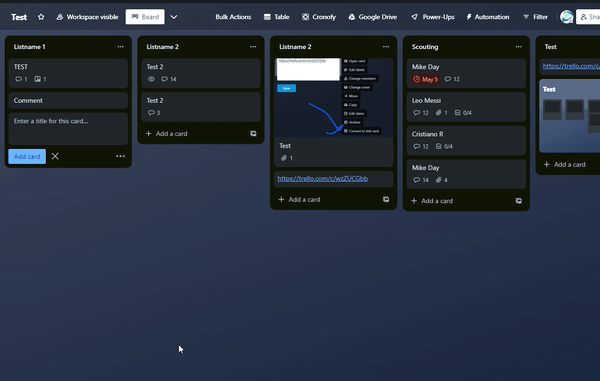Screen dimensions: 600x381
Task: Open the trello.com/c/wzZUCGbb link
Action: (x=323, y=178)
